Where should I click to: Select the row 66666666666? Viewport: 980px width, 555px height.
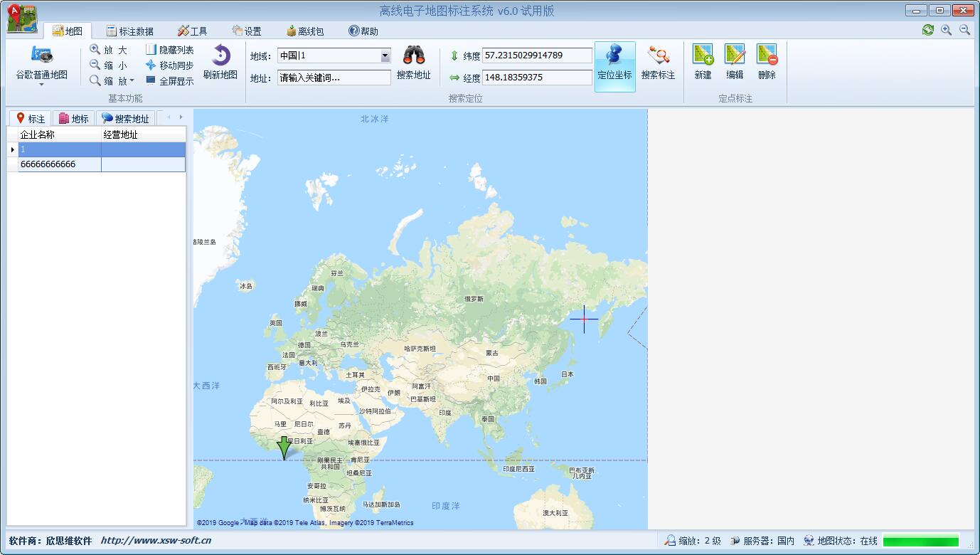pos(102,164)
